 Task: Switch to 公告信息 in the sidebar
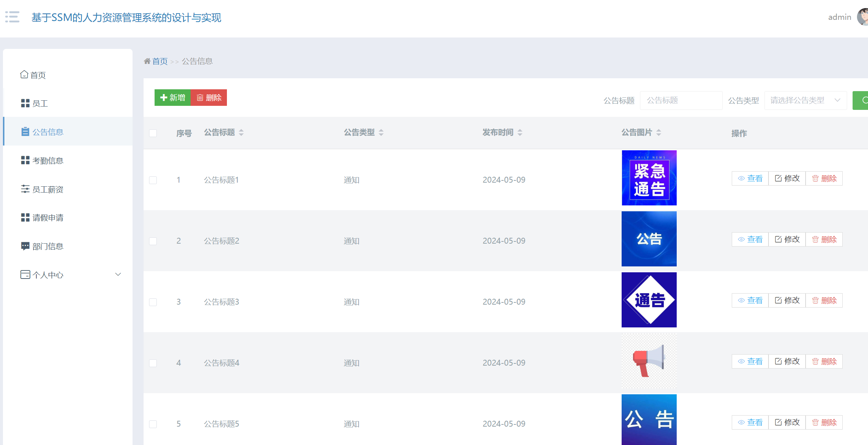[48, 131]
